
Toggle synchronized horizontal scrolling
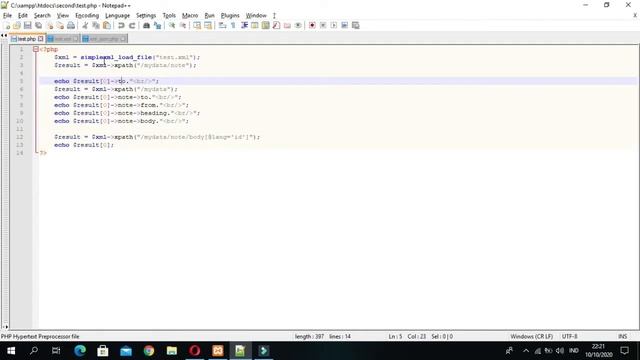click(208, 25)
